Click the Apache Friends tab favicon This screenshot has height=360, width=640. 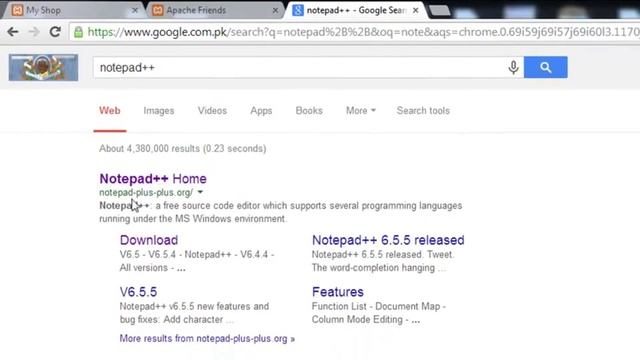[157, 10]
